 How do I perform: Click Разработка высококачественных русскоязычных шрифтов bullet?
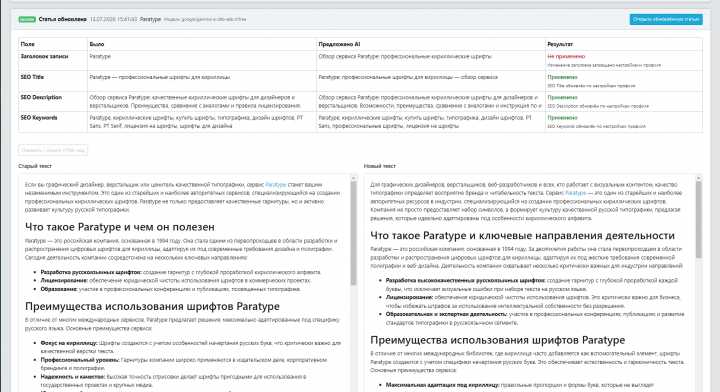click(531, 285)
